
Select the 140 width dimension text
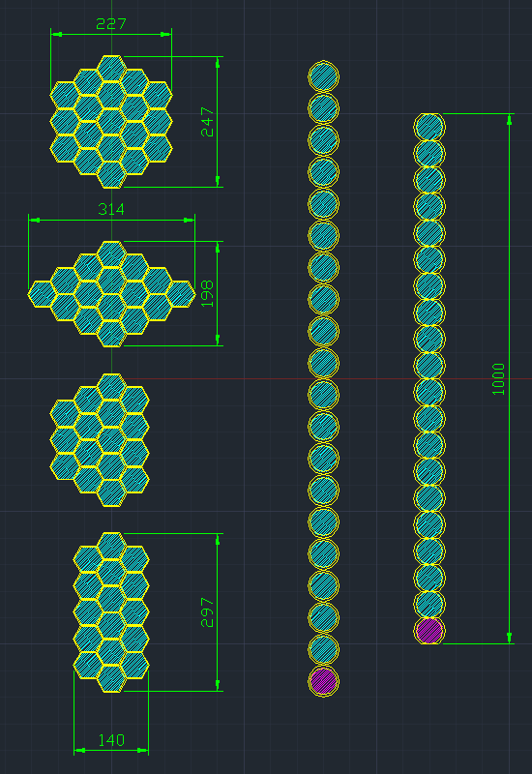tap(111, 740)
